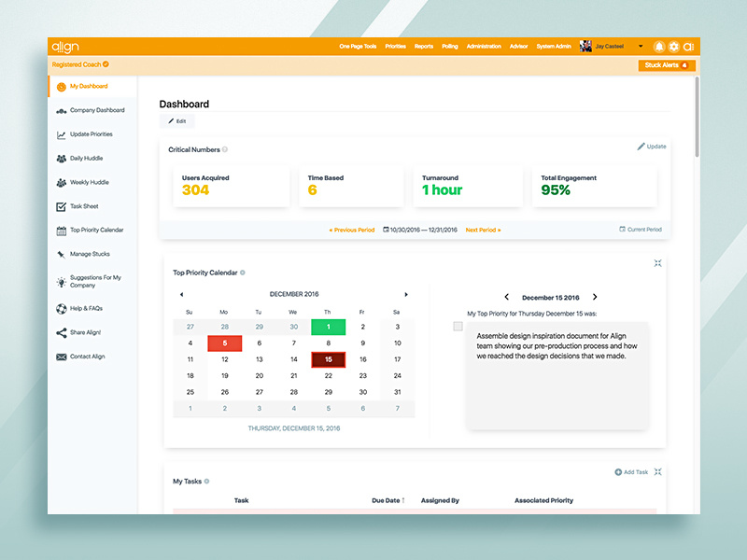The image size is (747, 560).
Task: Open the notifications bell icon
Action: click(659, 46)
